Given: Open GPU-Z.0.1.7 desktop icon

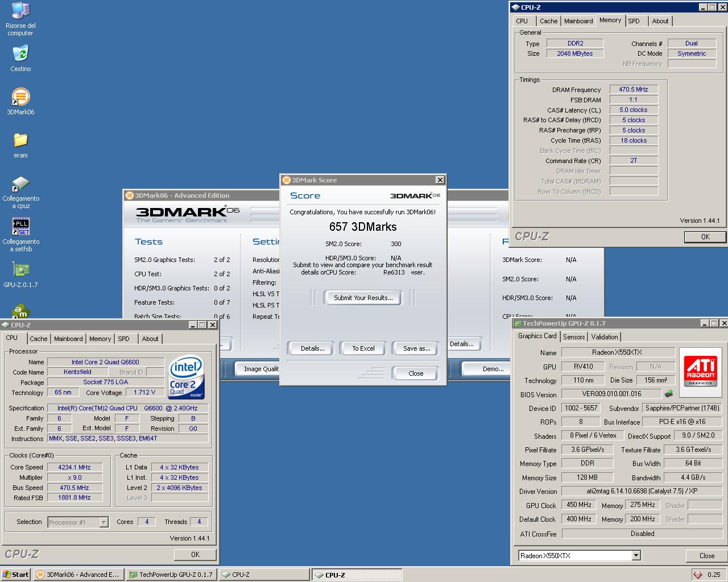Looking at the screenshot, I should click(x=20, y=275).
